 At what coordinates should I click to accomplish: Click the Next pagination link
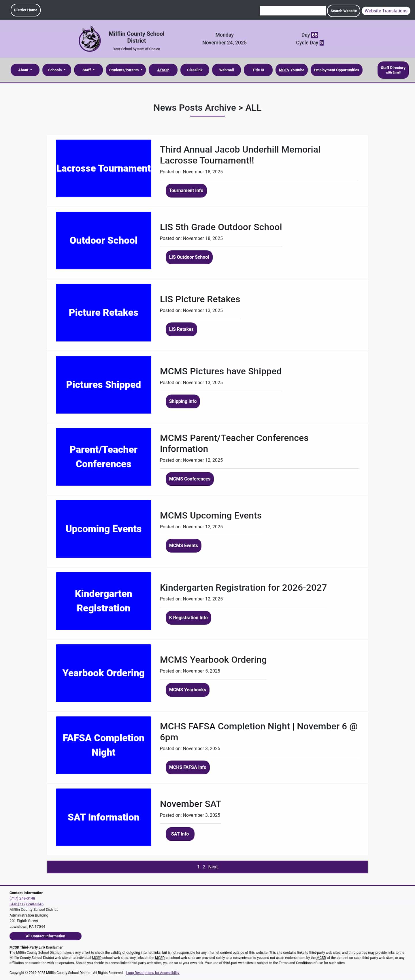pyautogui.click(x=213, y=867)
